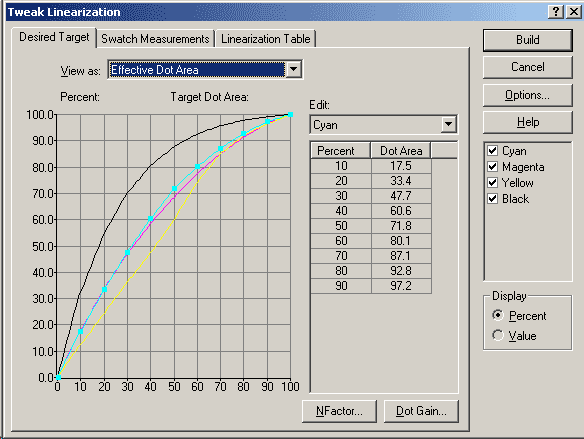Screen dimensions: 584x439
Task: Toggle the Black channel checkbox
Action: point(492,198)
